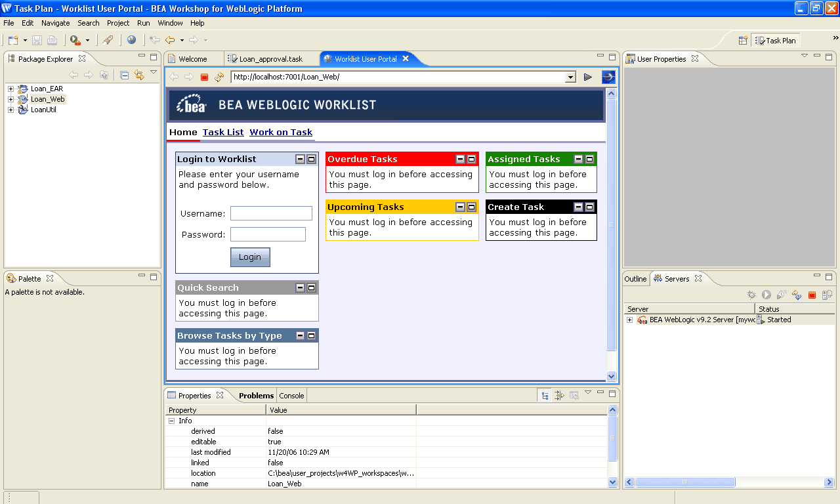Click the Last Edit Location arrow icon

pyautogui.click(x=155, y=40)
